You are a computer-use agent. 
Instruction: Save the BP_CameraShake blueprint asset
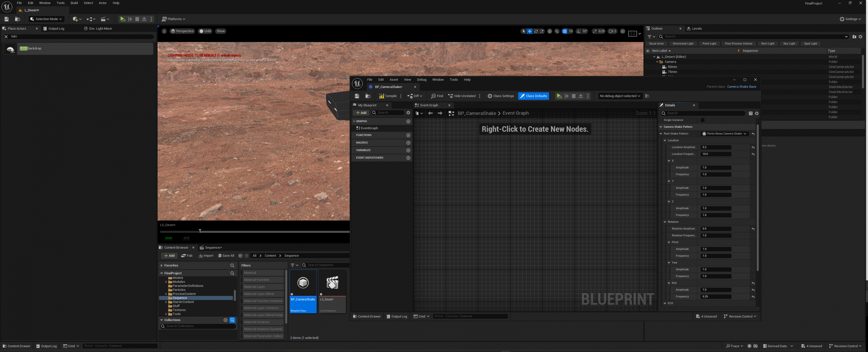click(x=357, y=96)
